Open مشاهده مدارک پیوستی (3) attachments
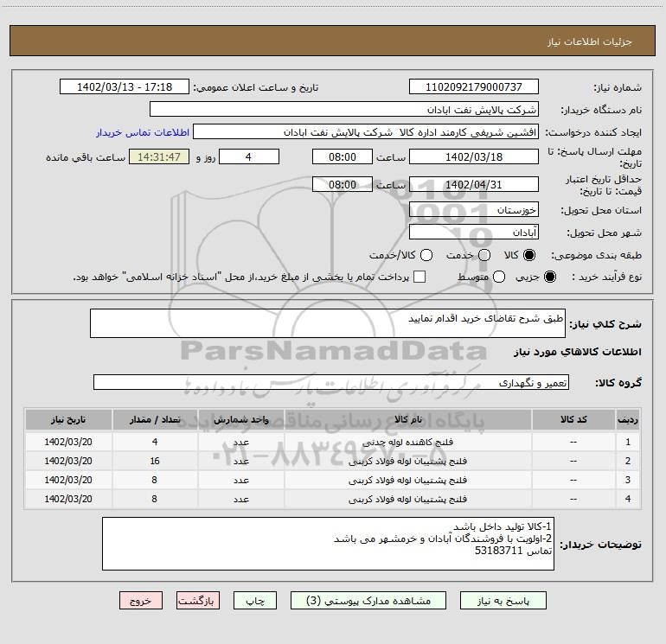Viewport: 666px width, 644px height. coord(368,601)
